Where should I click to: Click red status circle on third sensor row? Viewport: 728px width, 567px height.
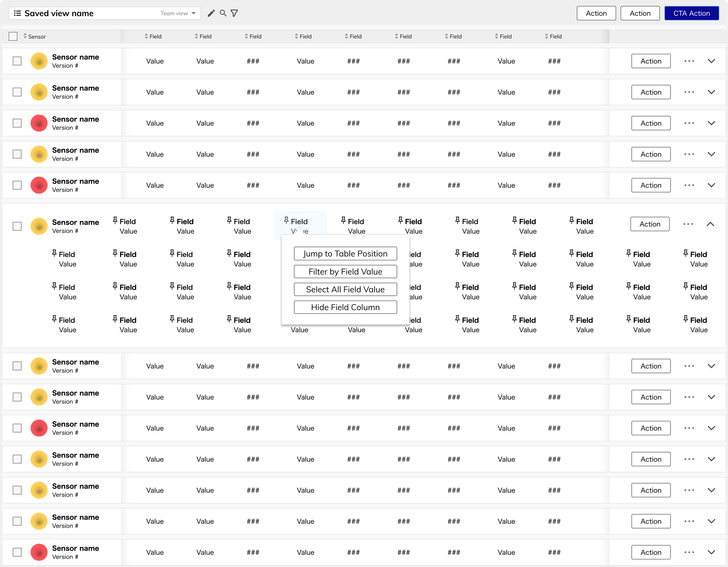[x=39, y=123]
